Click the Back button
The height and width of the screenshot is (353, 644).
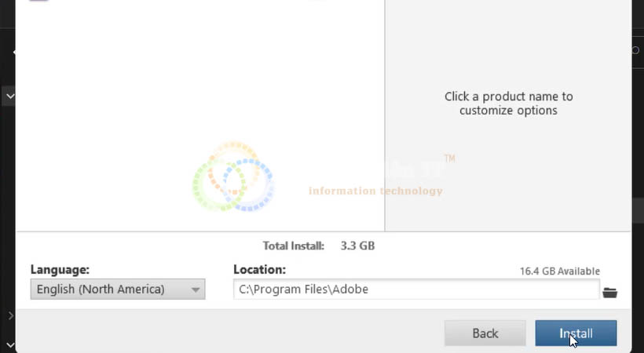[485, 333]
